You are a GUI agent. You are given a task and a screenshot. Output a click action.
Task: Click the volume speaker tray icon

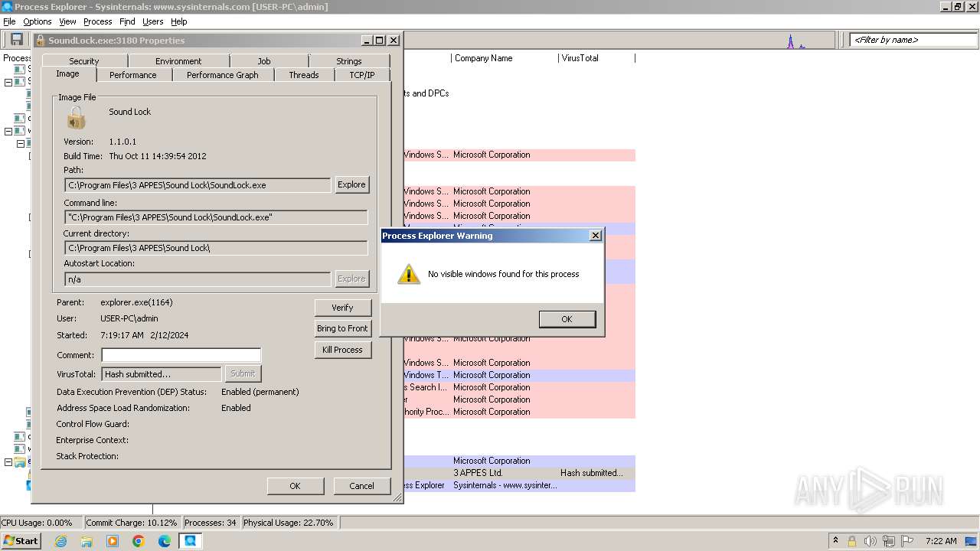871,541
